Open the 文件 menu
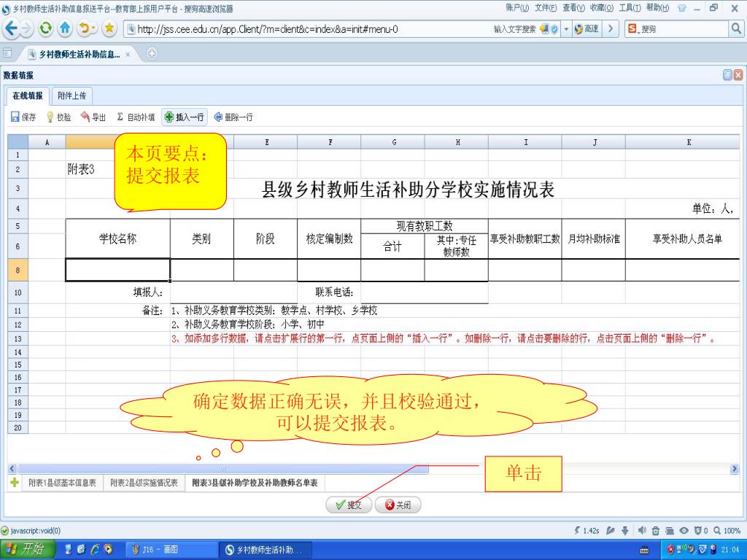 point(546,8)
